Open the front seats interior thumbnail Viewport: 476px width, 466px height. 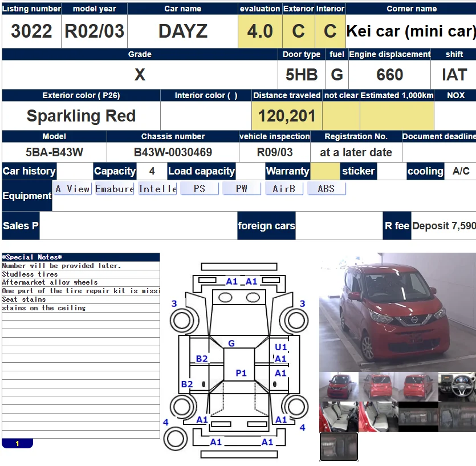click(339, 416)
